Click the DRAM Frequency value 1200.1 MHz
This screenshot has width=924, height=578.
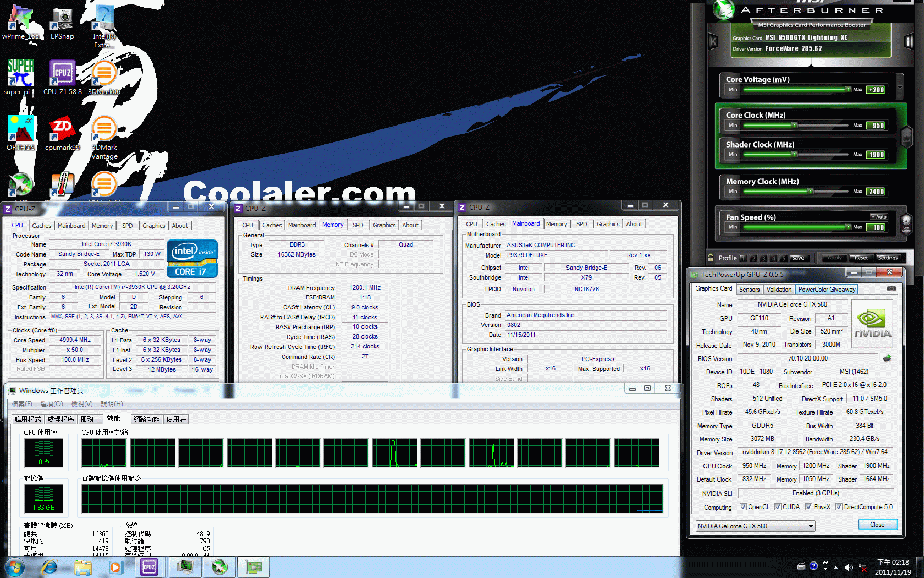[x=365, y=287]
